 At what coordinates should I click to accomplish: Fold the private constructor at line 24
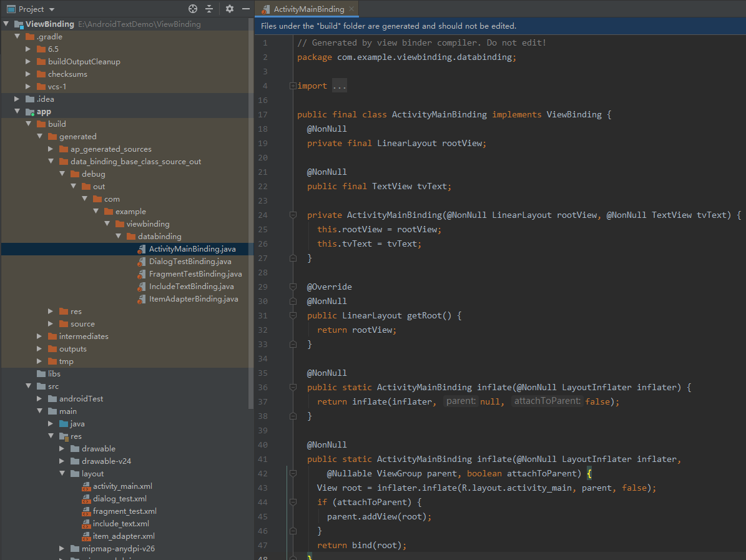click(293, 215)
